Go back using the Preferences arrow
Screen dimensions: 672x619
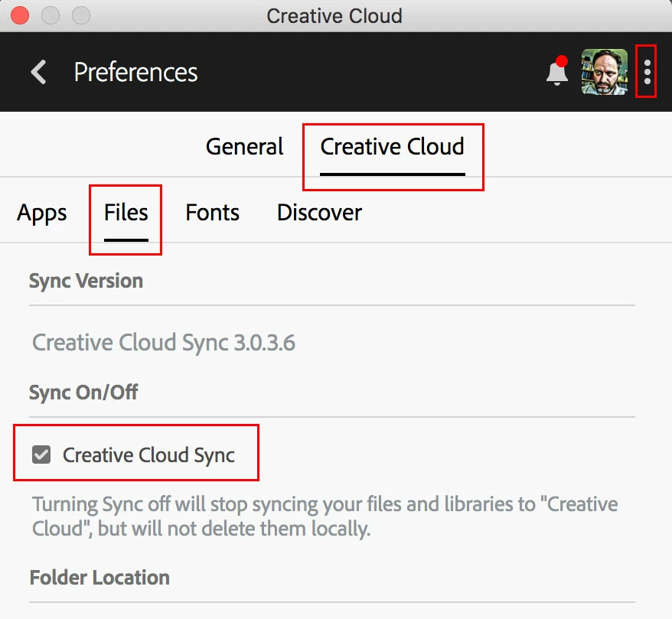point(38,71)
